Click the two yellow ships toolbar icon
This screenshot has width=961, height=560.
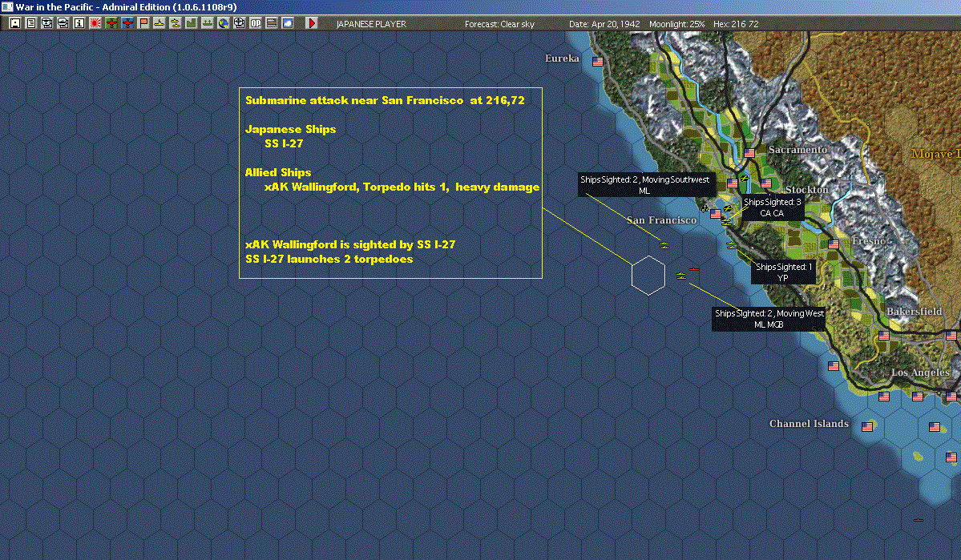[176, 23]
